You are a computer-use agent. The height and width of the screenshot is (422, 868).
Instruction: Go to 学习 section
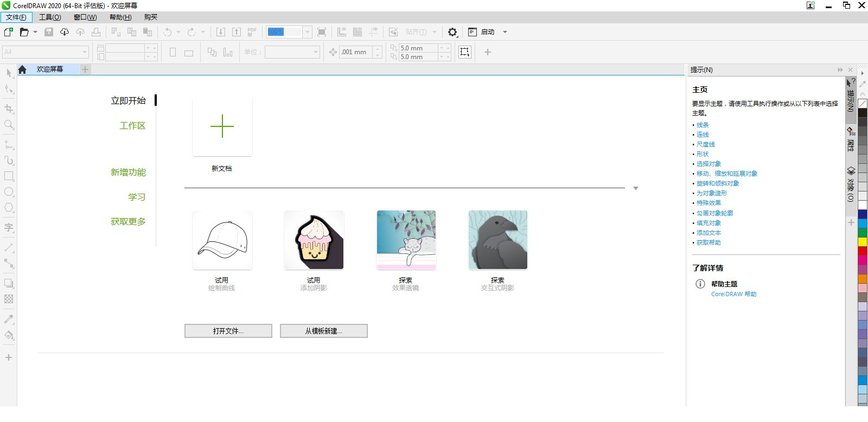click(137, 197)
